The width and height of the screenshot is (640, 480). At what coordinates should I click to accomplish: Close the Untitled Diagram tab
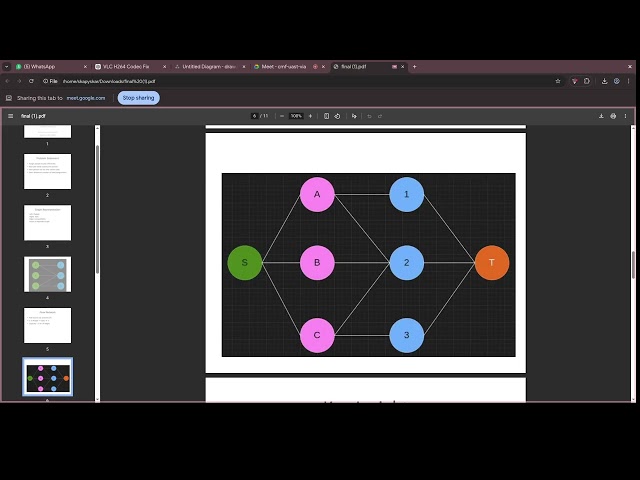(x=244, y=67)
